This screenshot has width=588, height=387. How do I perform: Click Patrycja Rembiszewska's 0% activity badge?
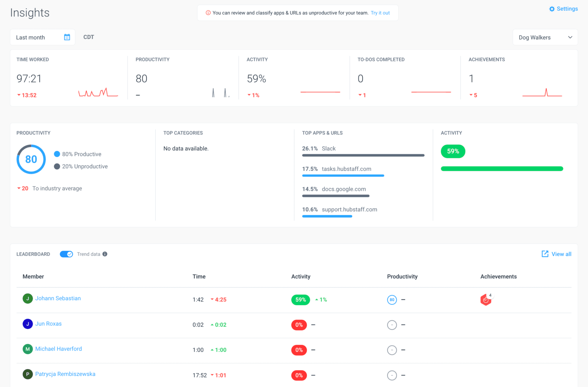tap(299, 376)
